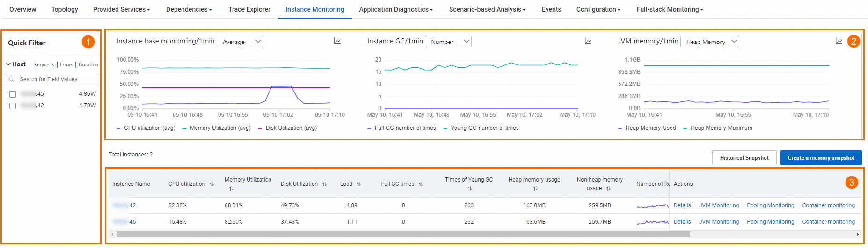Open instance name link ending 45
The image size is (868, 248).
point(124,222)
